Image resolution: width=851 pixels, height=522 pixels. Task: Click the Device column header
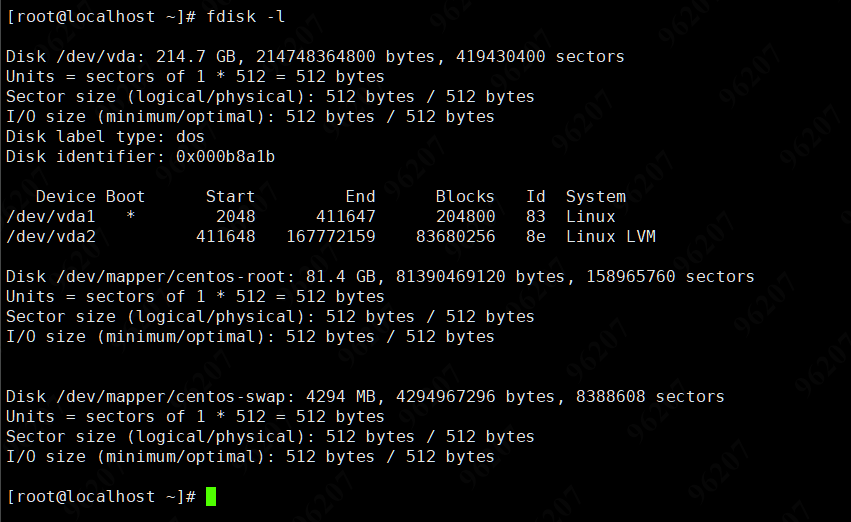(66, 197)
